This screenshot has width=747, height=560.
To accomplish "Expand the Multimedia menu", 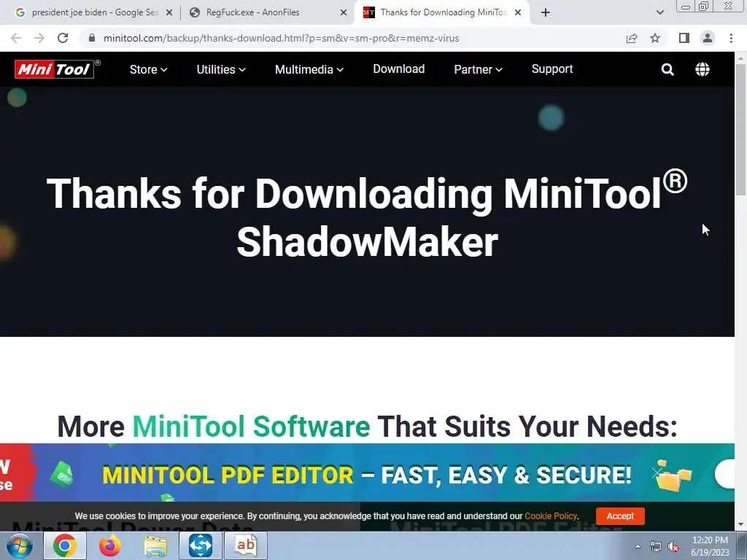I will click(x=309, y=69).
